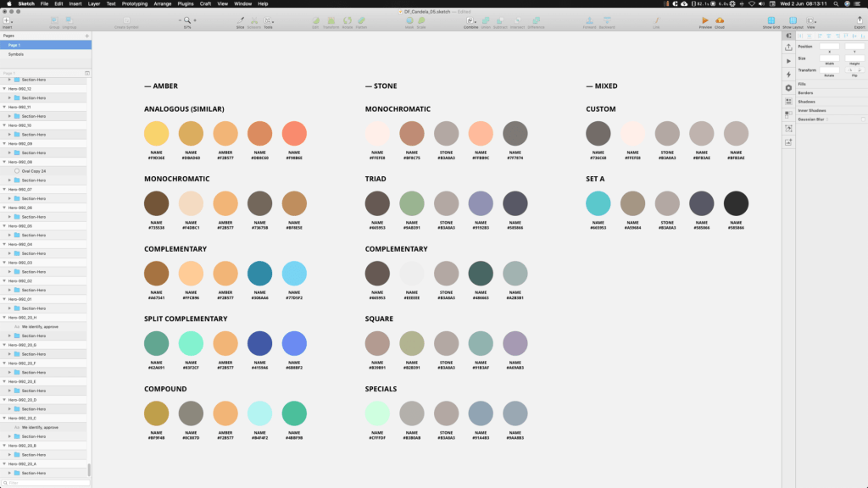Open the Prototyping menu
Image resolution: width=868 pixels, height=488 pixels.
134,4
